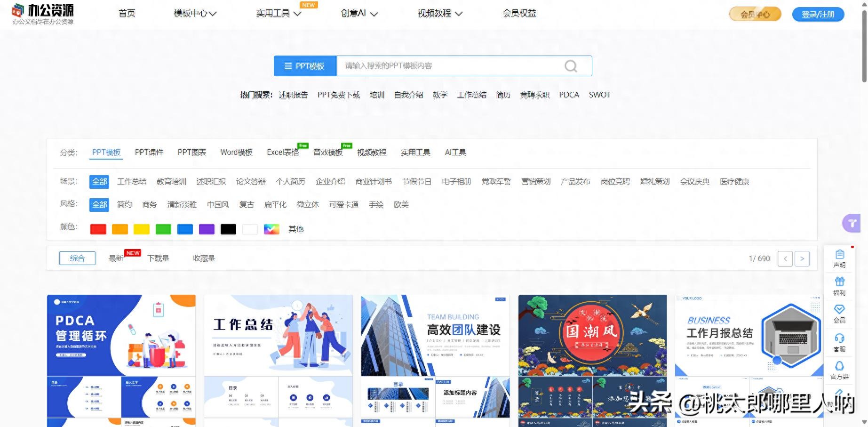Open the PPT模板 search type dropdown
Viewport: 868px width, 427px height.
[305, 66]
